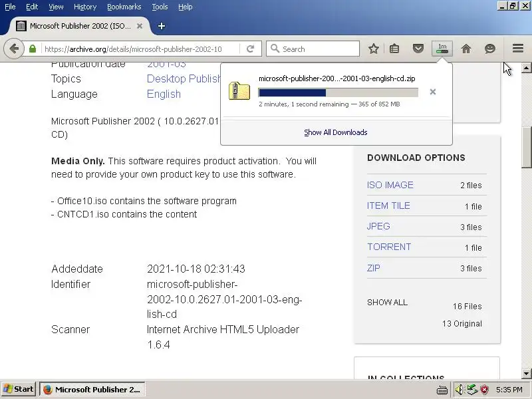This screenshot has width=532, height=399.
Task: Toggle the downloads indicator showing 1m
Action: 442,49
